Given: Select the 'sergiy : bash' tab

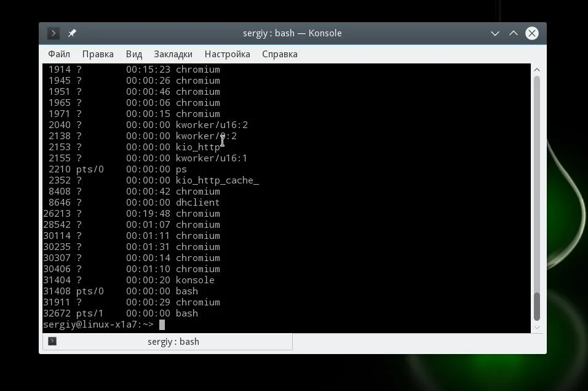Looking at the screenshot, I should coord(167,342).
